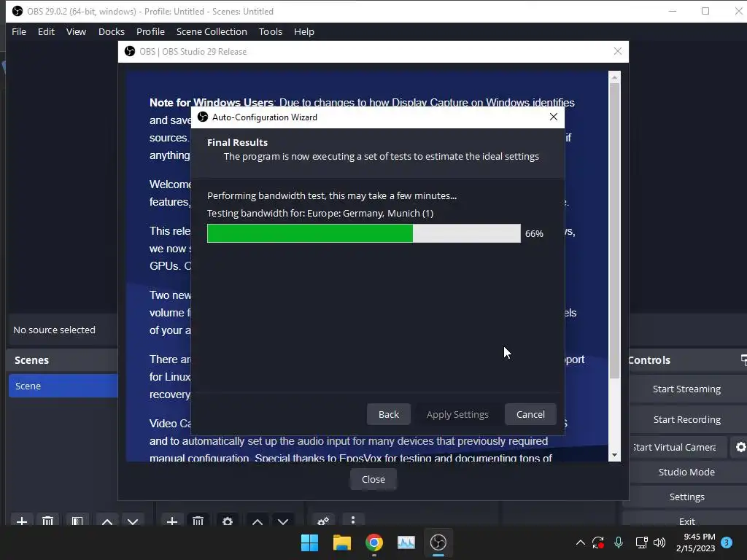The image size is (747, 560).
Task: Click the release notes scrollbar thumb
Action: point(614,231)
